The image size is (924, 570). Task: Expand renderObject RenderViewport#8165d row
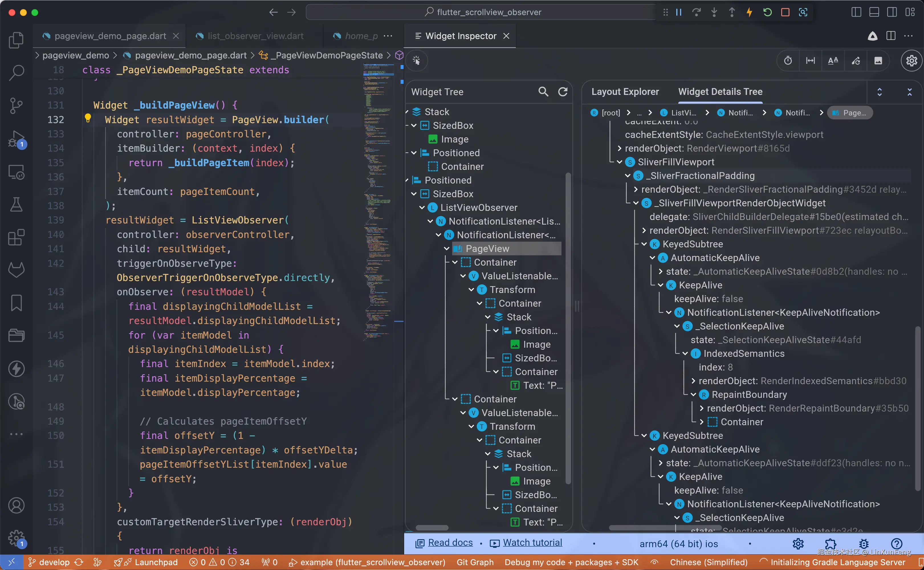point(619,148)
